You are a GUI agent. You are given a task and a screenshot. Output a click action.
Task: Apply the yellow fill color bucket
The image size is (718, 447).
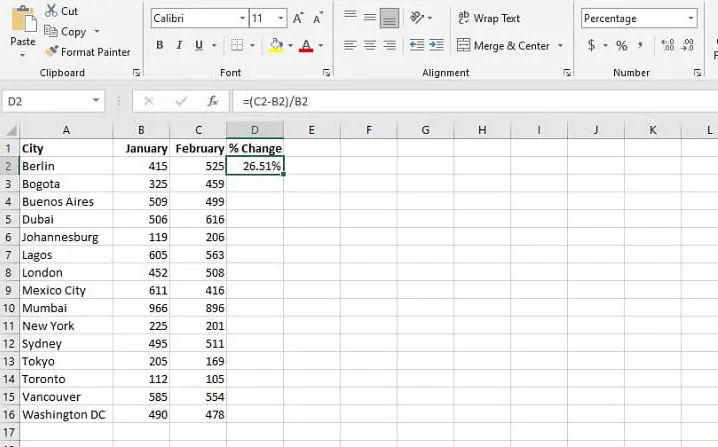pos(276,45)
